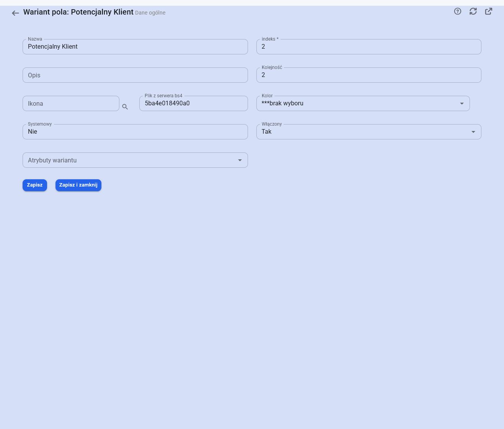This screenshot has height=429, width=504.
Task: Open help via the question mark icon
Action: (x=458, y=11)
